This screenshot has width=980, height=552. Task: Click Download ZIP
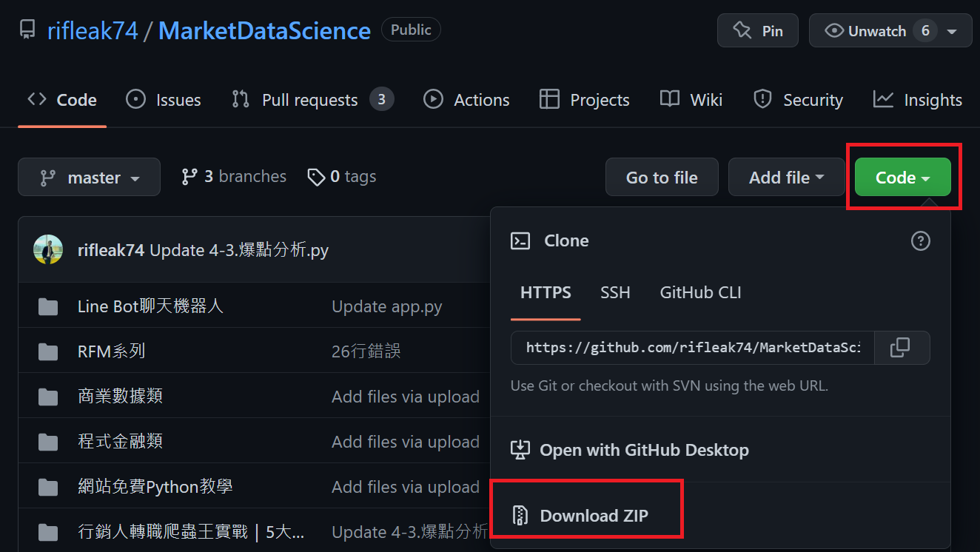pyautogui.click(x=580, y=516)
